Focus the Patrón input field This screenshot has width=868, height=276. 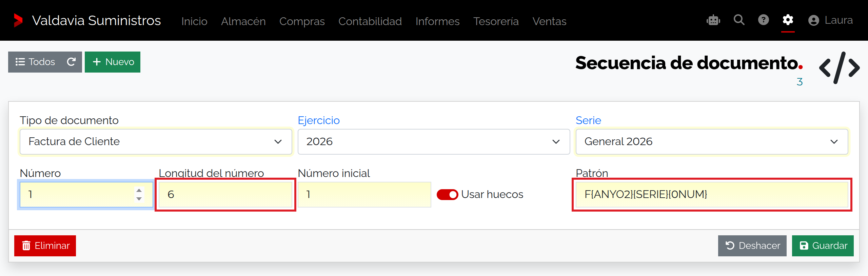pos(712,194)
